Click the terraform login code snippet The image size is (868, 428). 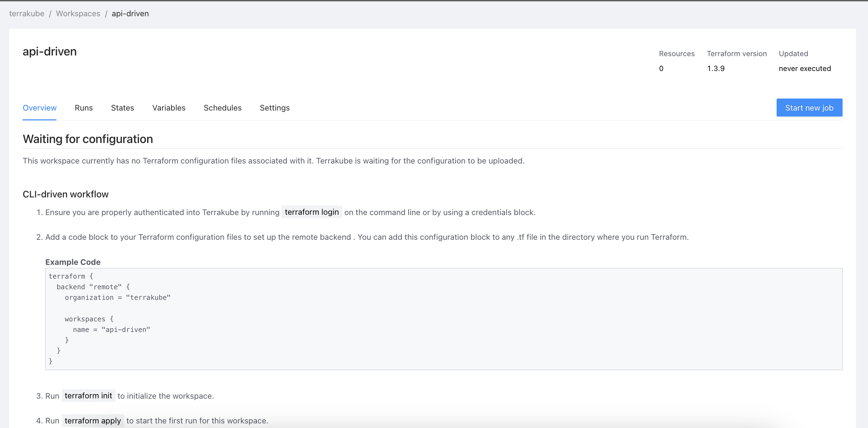pyautogui.click(x=312, y=212)
